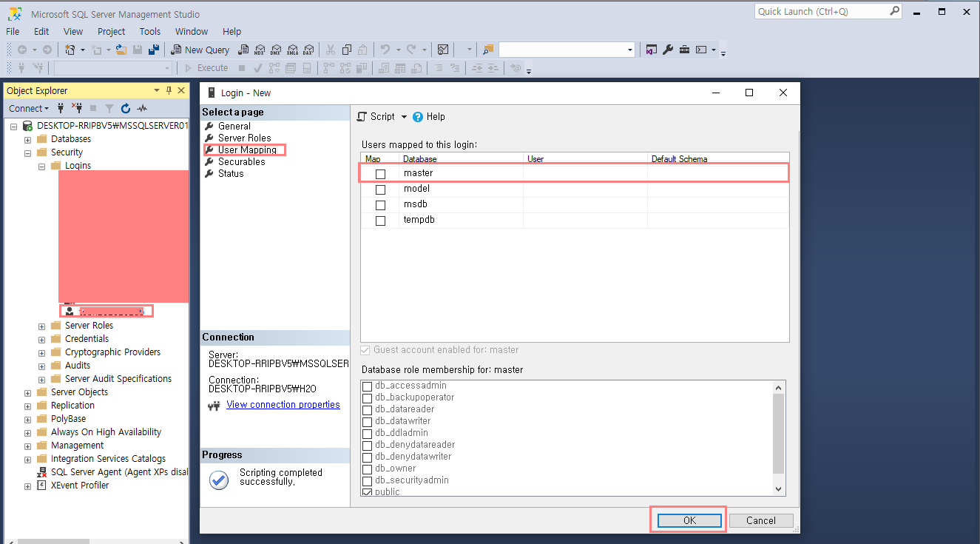Check the Map checkbox for master database
The height and width of the screenshot is (544, 980).
tap(380, 174)
